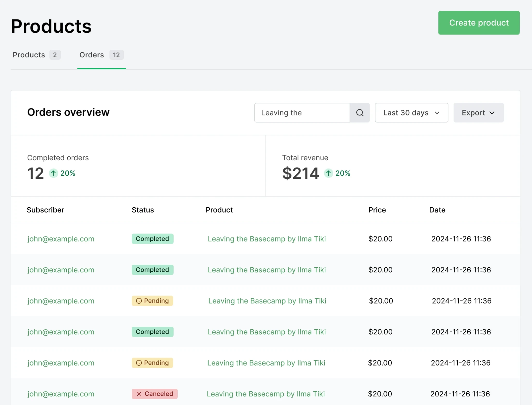Click the Completed badge in first row

tap(152, 239)
